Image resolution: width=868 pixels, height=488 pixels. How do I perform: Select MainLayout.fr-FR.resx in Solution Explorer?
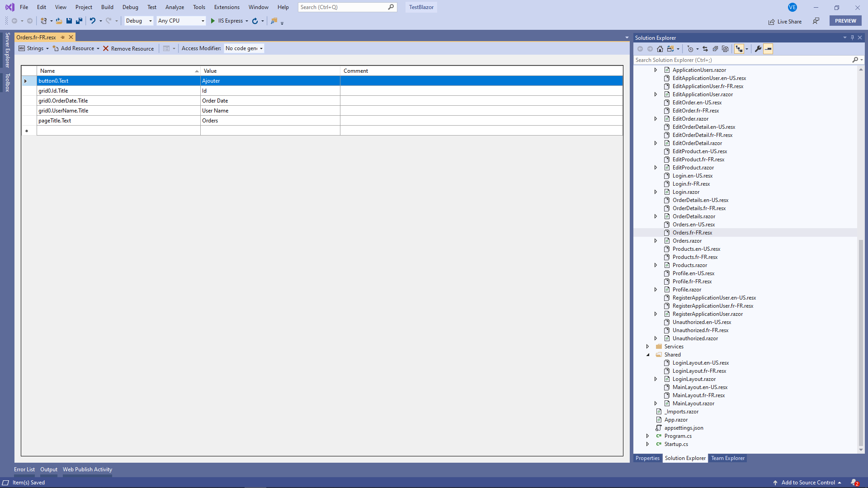698,395
